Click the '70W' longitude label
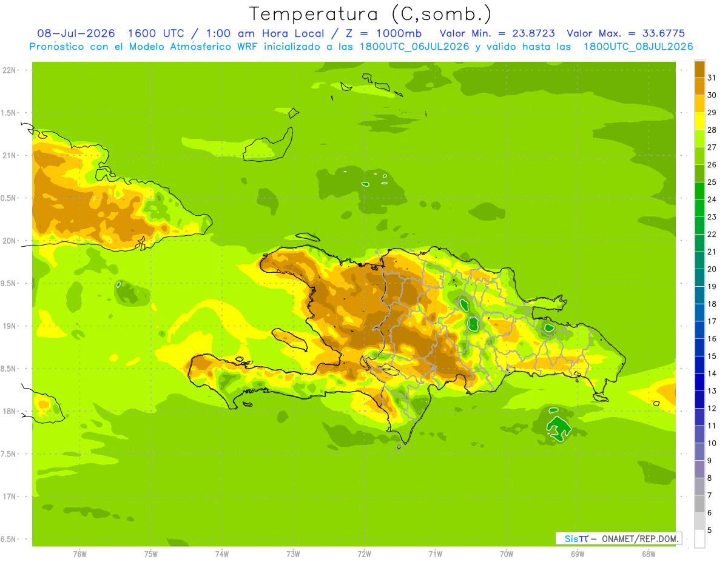Viewport: 728px width, 562px height. point(507,554)
